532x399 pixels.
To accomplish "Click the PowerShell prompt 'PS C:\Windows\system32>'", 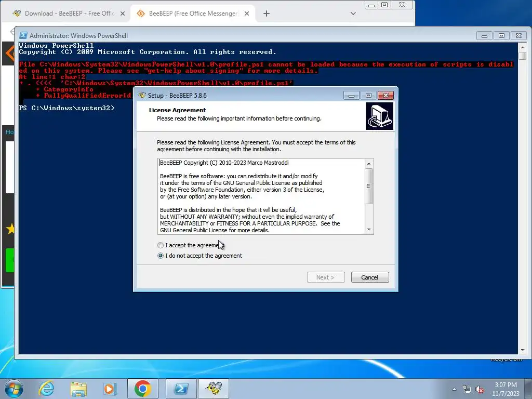I will pos(67,108).
